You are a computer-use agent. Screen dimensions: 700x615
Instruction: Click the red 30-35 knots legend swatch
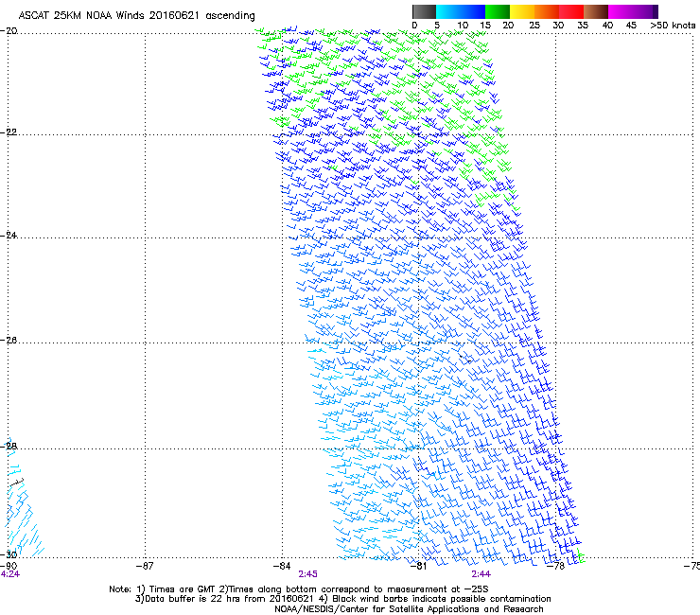coord(571,11)
